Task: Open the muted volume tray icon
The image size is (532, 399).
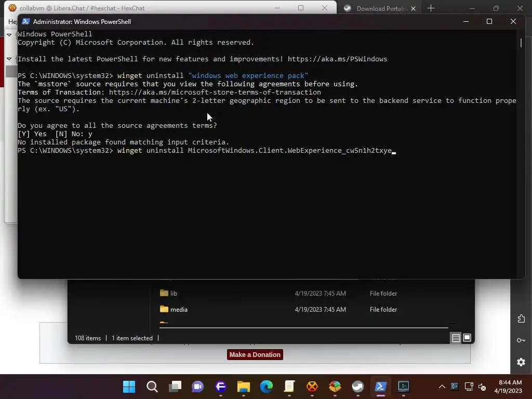Action: [482, 387]
